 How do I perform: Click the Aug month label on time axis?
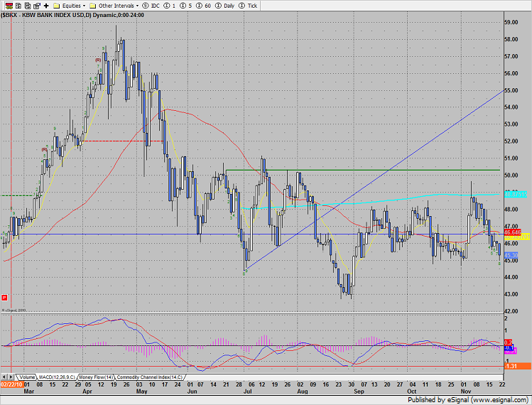pyautogui.click(x=303, y=391)
